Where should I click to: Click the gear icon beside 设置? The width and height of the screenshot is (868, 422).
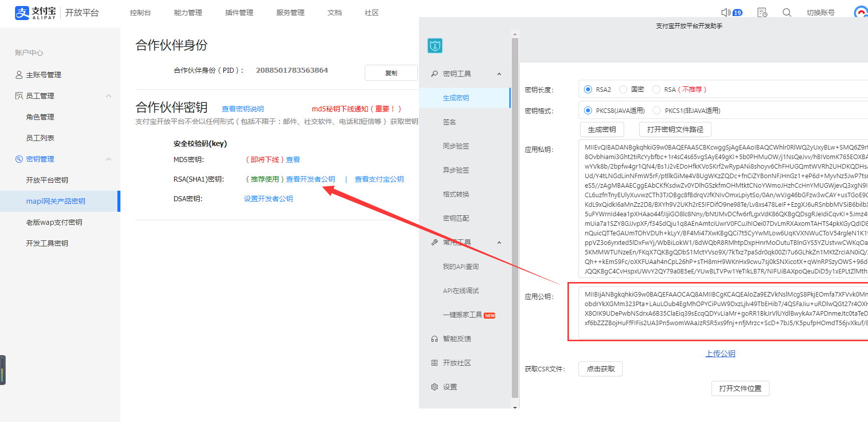point(435,387)
